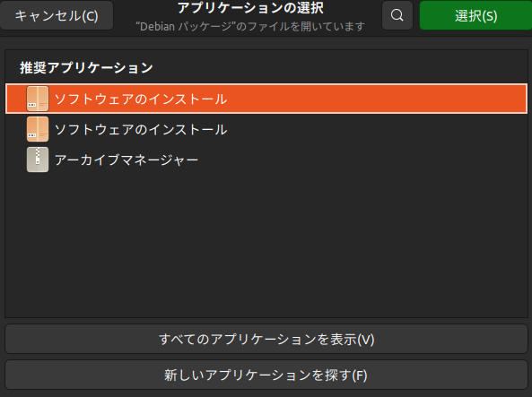Click the 推奨アプリケーション section heading
532x397 pixels.
86,68
